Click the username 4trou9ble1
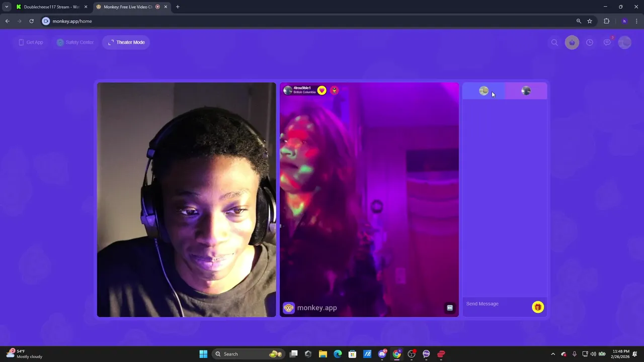The image size is (644, 362). click(302, 88)
